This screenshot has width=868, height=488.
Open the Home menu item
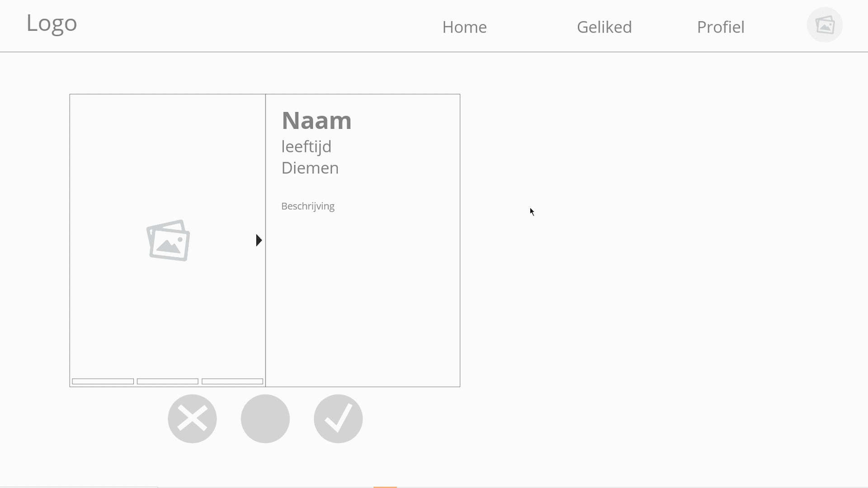point(464,27)
